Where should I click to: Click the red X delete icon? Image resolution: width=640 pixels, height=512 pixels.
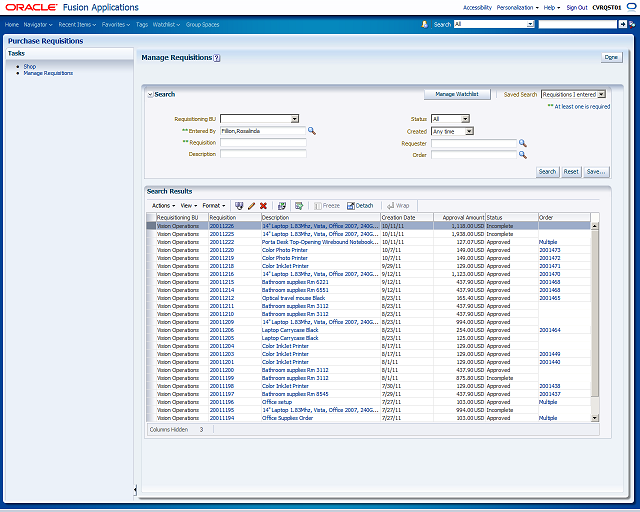coord(263,206)
